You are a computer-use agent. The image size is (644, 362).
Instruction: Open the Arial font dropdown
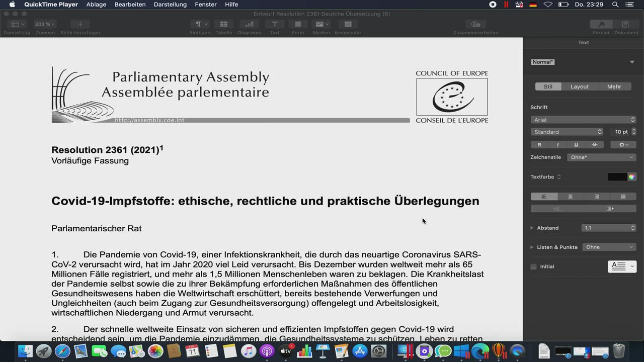(x=583, y=120)
